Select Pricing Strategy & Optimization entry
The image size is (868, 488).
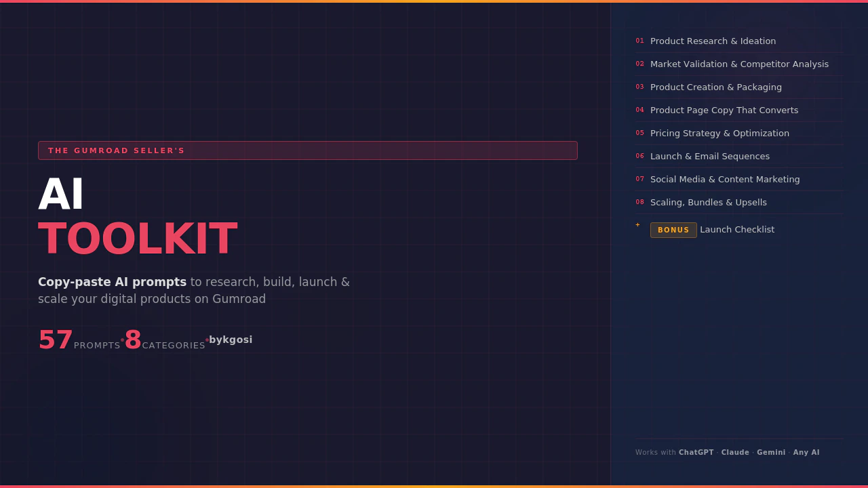coord(719,133)
